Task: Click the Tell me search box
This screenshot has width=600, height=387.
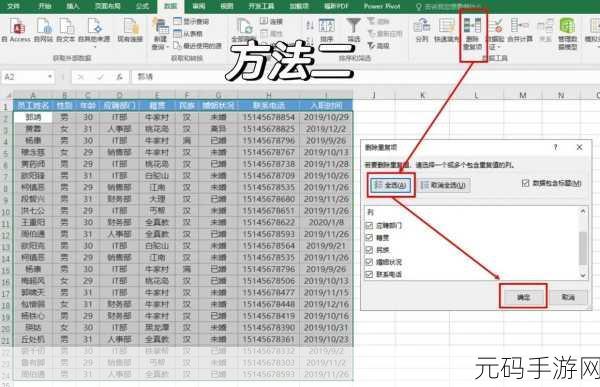Action: click(448, 7)
